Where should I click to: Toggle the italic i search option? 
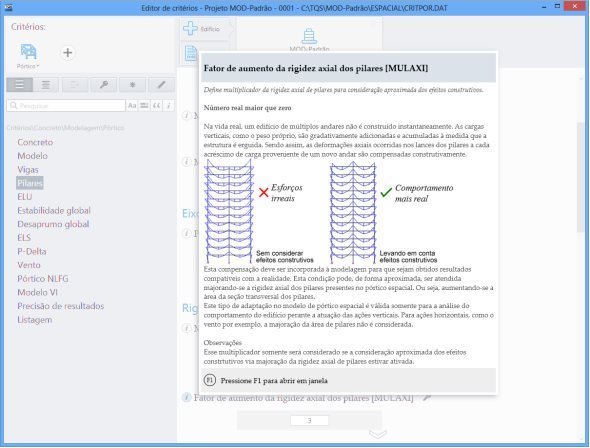(169, 106)
